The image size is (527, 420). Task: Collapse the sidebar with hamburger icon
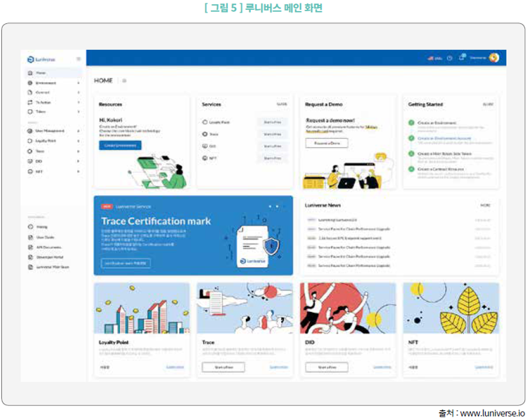78,59
